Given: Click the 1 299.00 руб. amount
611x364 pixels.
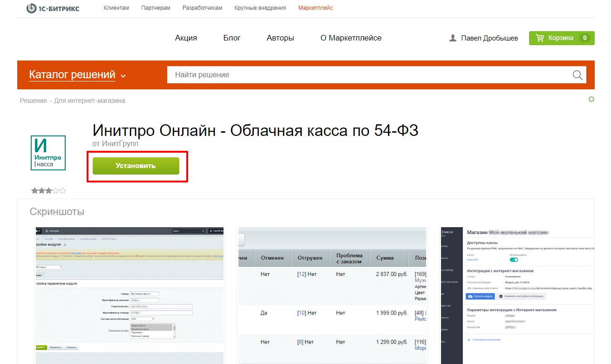Looking at the screenshot, I should click(393, 342).
